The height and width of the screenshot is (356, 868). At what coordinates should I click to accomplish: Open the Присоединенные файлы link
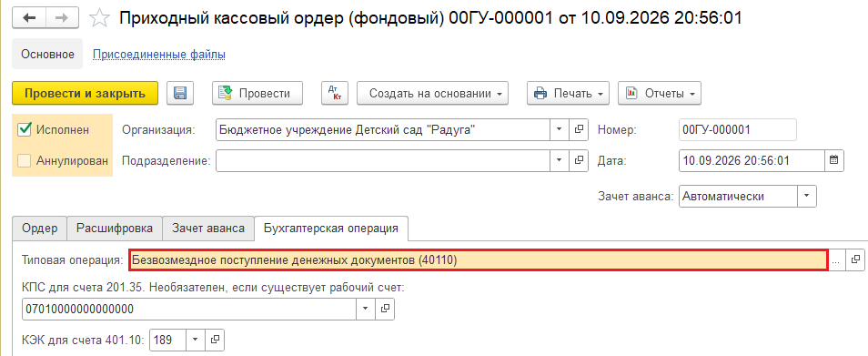point(159,55)
